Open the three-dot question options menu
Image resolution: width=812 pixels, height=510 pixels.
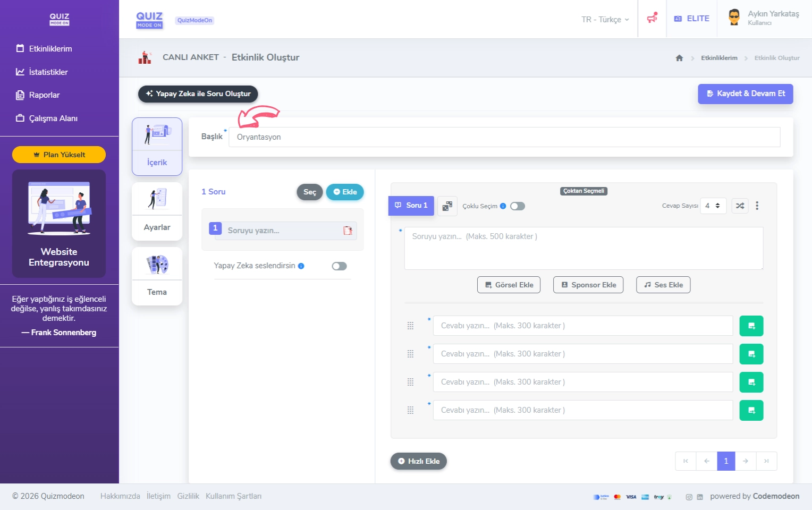(757, 206)
